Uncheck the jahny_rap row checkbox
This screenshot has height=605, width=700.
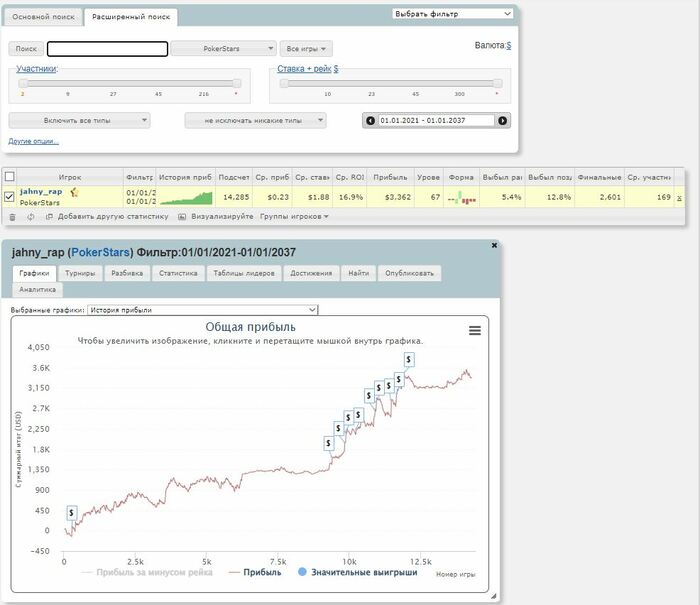pyautogui.click(x=9, y=197)
